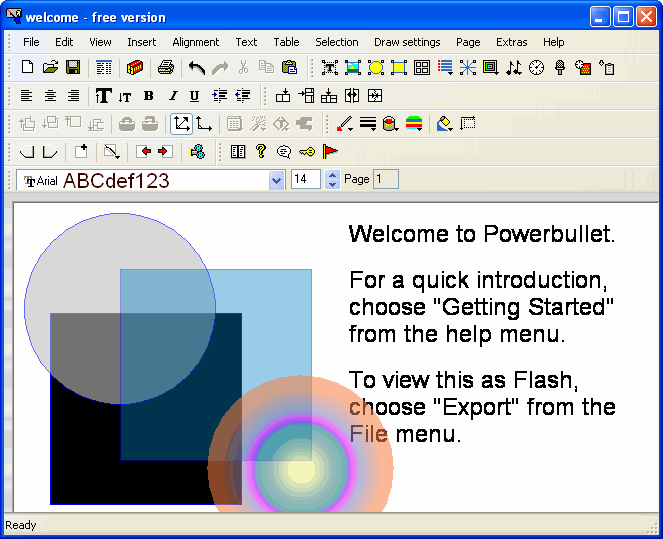The height and width of the screenshot is (539, 663).
Task: Toggle the highlighted diagonal resize mode button
Action: [x=181, y=124]
